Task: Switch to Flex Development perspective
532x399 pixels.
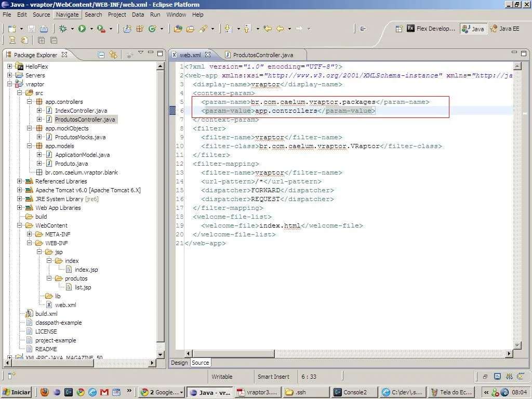Action: click(x=431, y=29)
